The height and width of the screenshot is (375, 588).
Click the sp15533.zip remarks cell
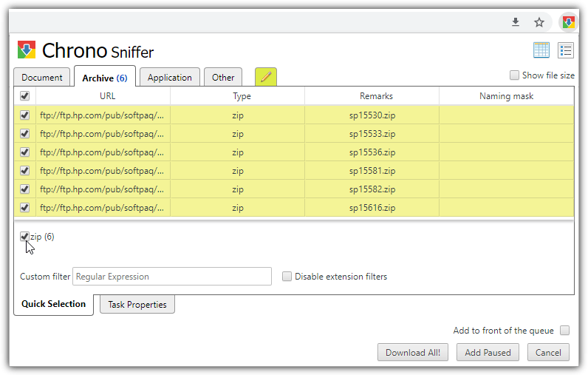click(x=372, y=134)
